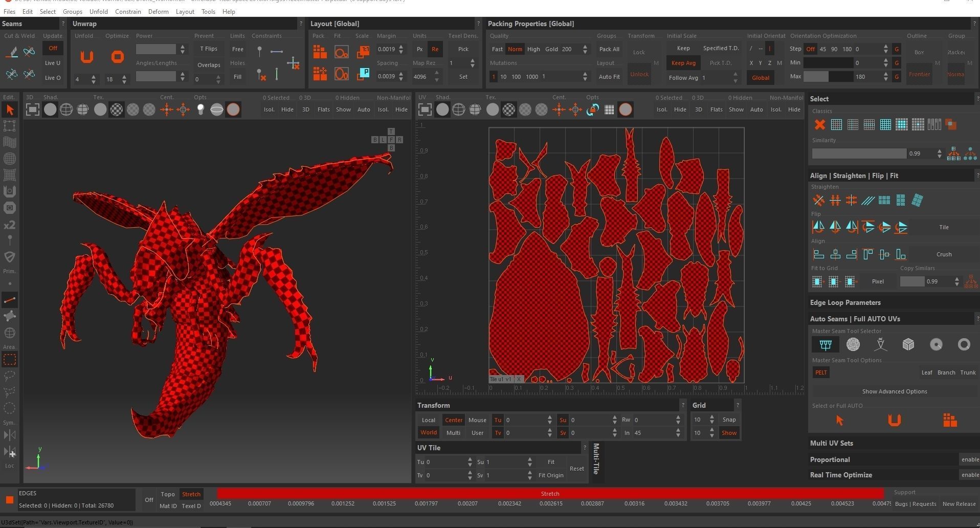Click Pack All in Packing Properties
This screenshot has width=980, height=528.
(x=609, y=49)
